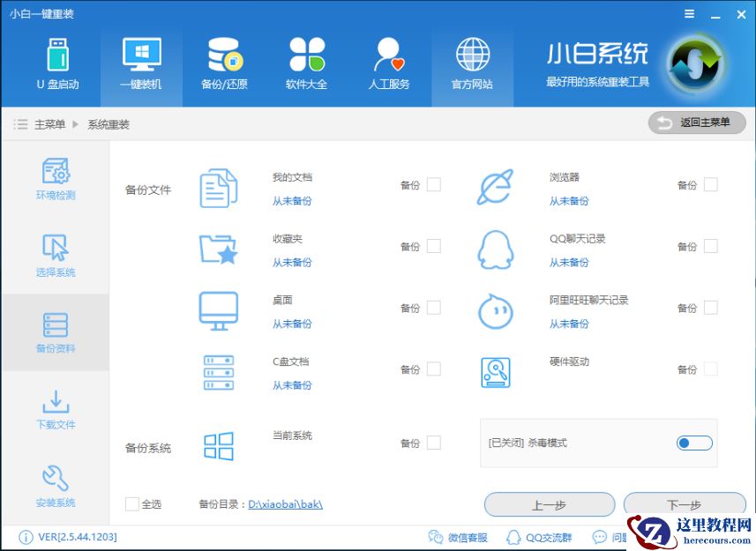Click the 下一步 next button
756x551 pixels.
685,504
